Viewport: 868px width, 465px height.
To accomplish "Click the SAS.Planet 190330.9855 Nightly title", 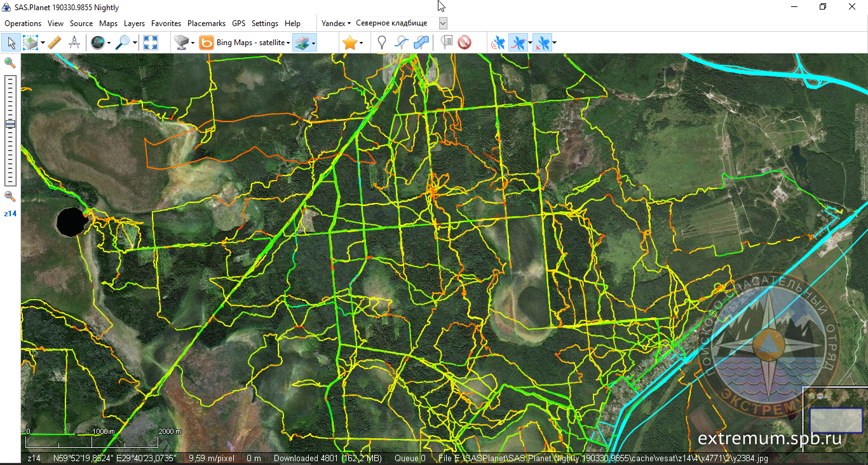I will (x=67, y=7).
